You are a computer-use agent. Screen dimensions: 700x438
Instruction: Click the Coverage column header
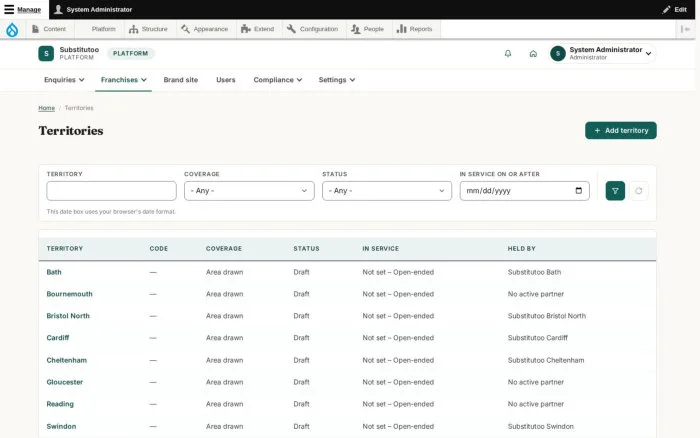pos(224,248)
